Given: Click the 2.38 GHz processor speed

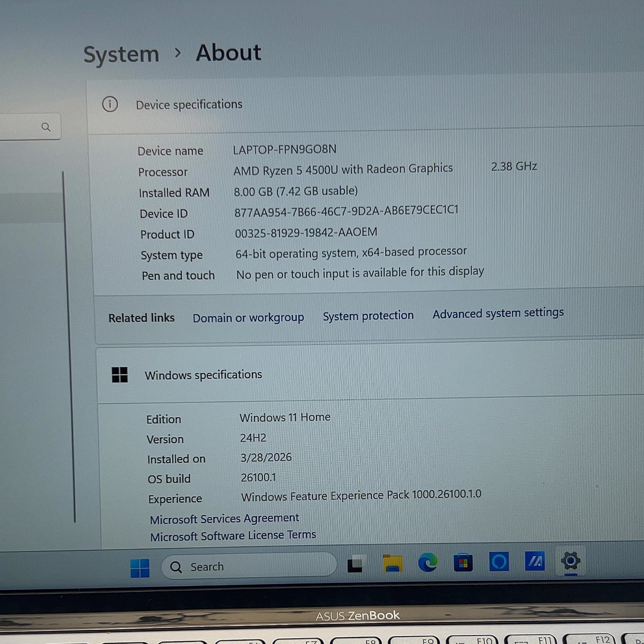Looking at the screenshot, I should tap(514, 166).
